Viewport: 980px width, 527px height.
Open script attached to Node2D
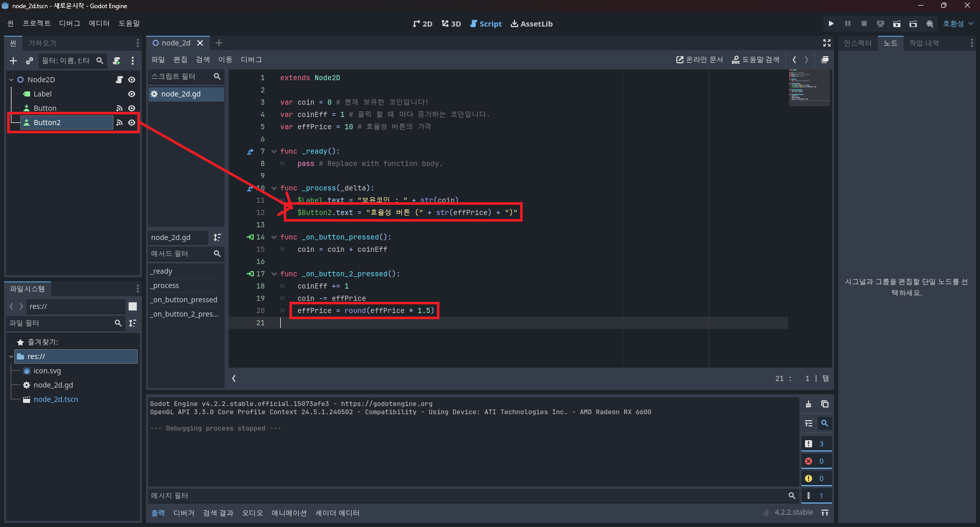[119, 80]
